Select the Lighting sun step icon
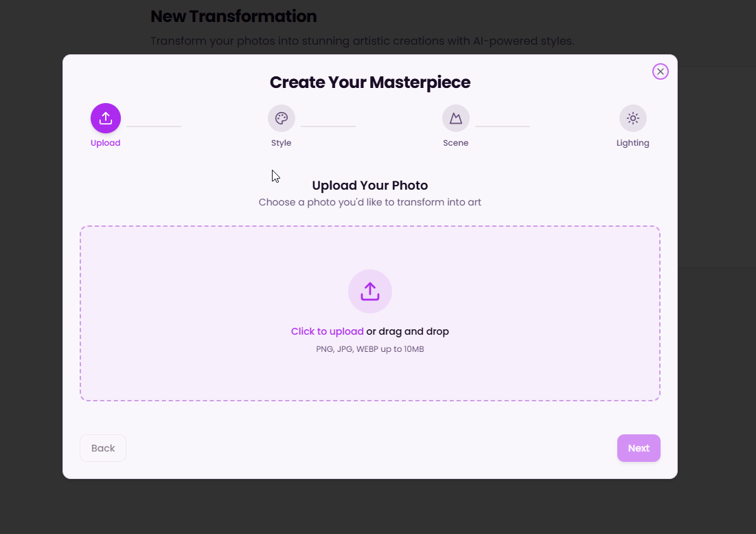 (x=632, y=118)
